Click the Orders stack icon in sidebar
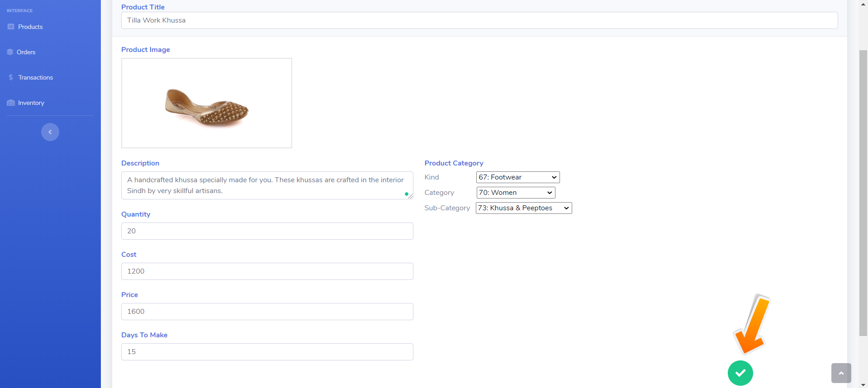Viewport: 868px width, 388px height. click(10, 52)
